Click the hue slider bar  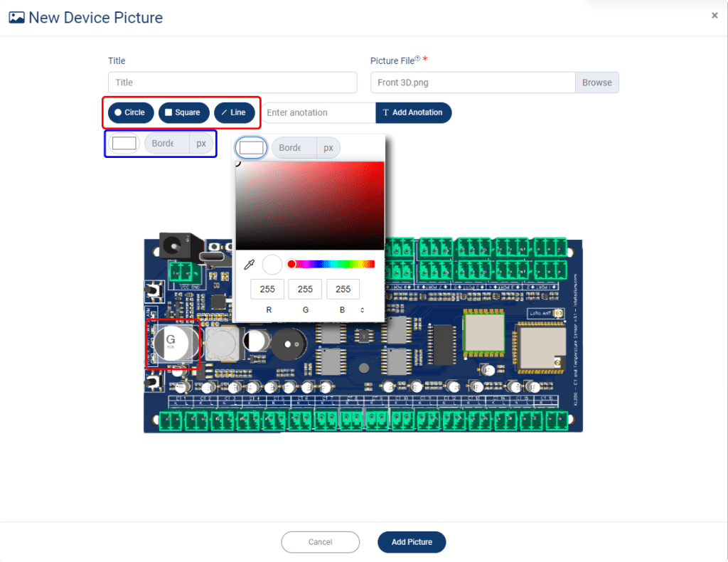333,265
